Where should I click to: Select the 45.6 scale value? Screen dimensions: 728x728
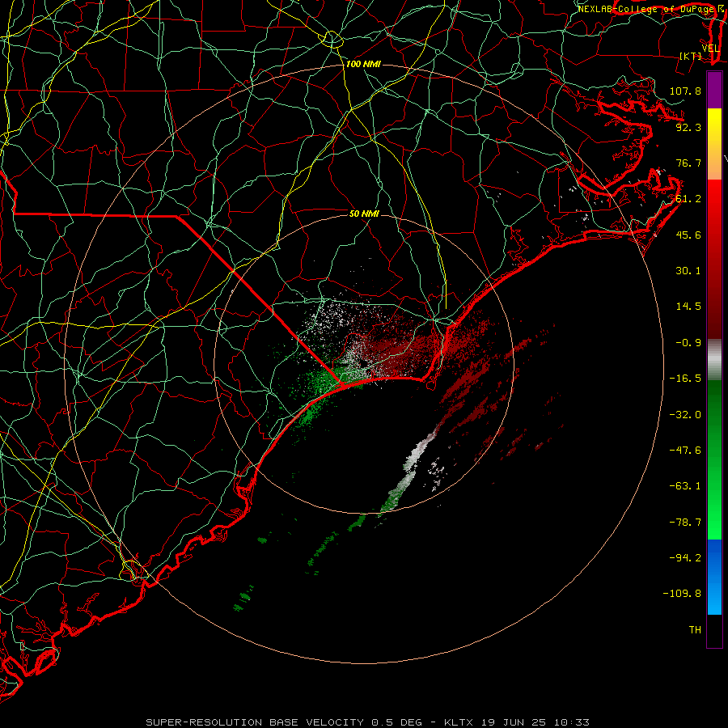tap(688, 235)
